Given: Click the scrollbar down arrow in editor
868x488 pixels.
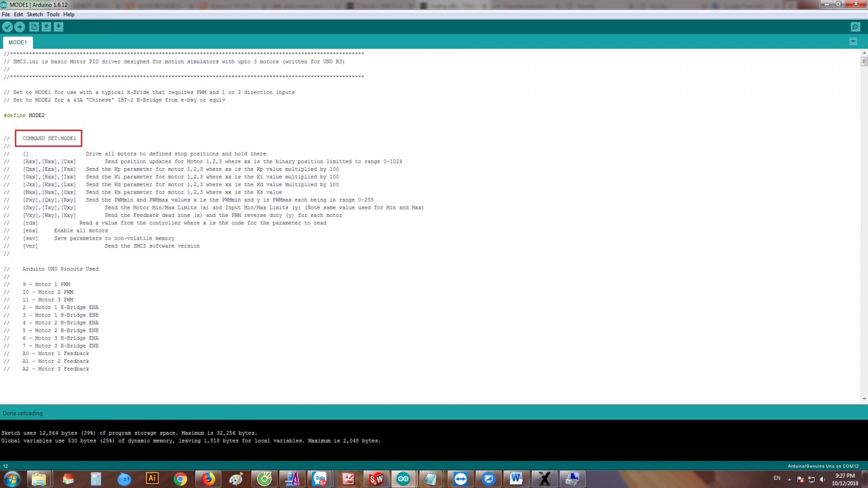Looking at the screenshot, I should click(x=864, y=399).
